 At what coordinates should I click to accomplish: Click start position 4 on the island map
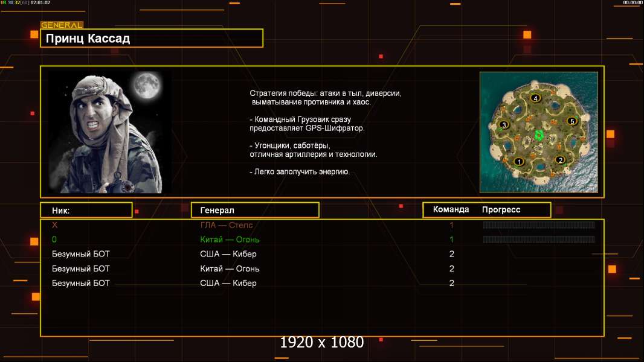[x=535, y=98]
